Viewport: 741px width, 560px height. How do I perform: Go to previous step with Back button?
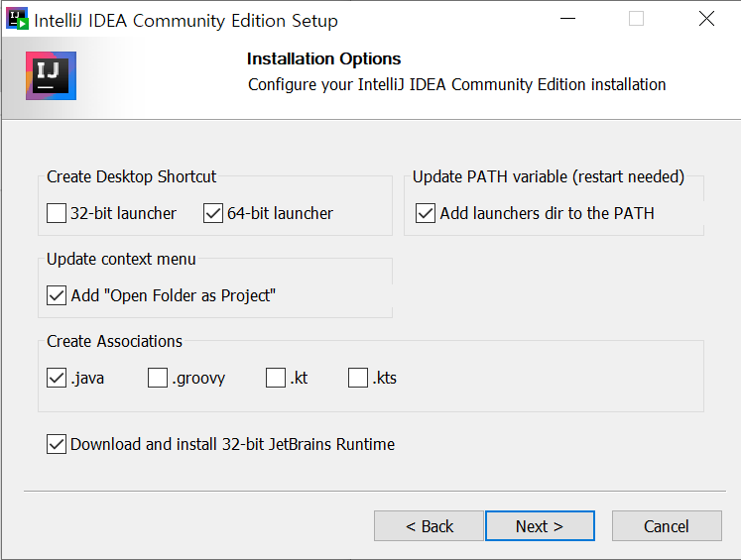[x=430, y=526]
